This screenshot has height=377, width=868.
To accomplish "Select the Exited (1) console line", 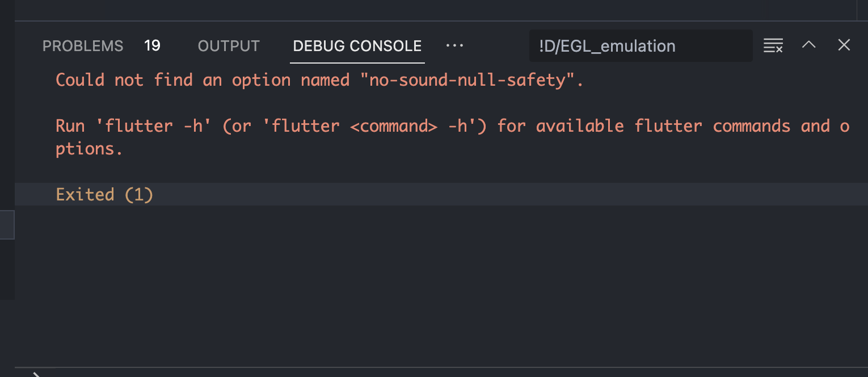I will coord(104,194).
